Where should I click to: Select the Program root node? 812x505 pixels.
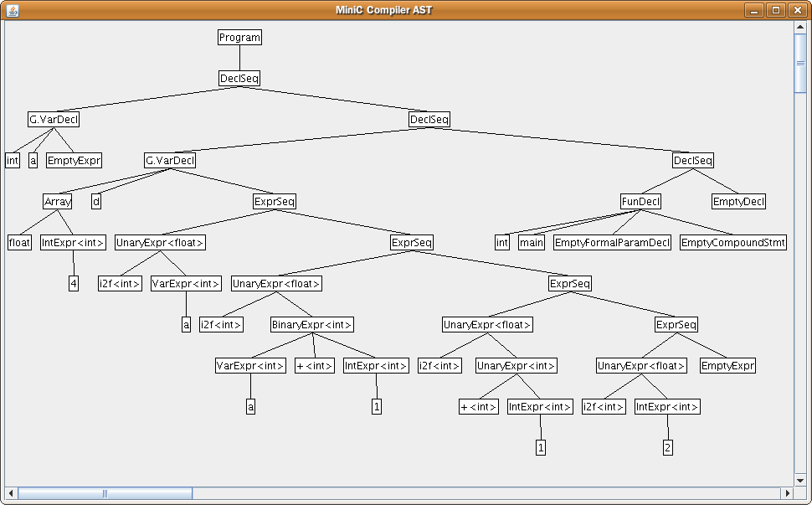pyautogui.click(x=239, y=38)
